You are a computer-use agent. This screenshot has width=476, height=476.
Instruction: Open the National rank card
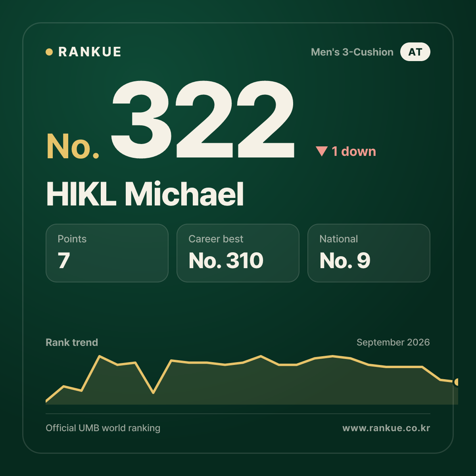(369, 253)
